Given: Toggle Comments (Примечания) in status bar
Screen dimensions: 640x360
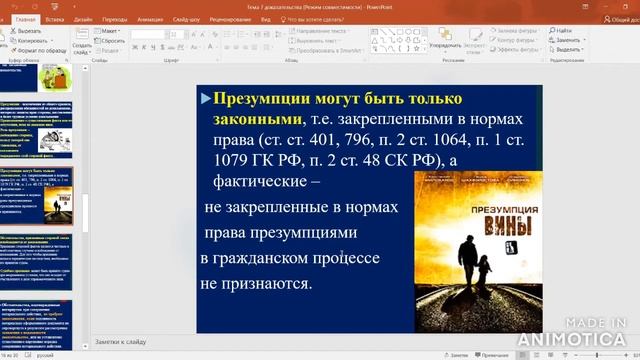Looking at the screenshot, I should pyautogui.click(x=492, y=355).
